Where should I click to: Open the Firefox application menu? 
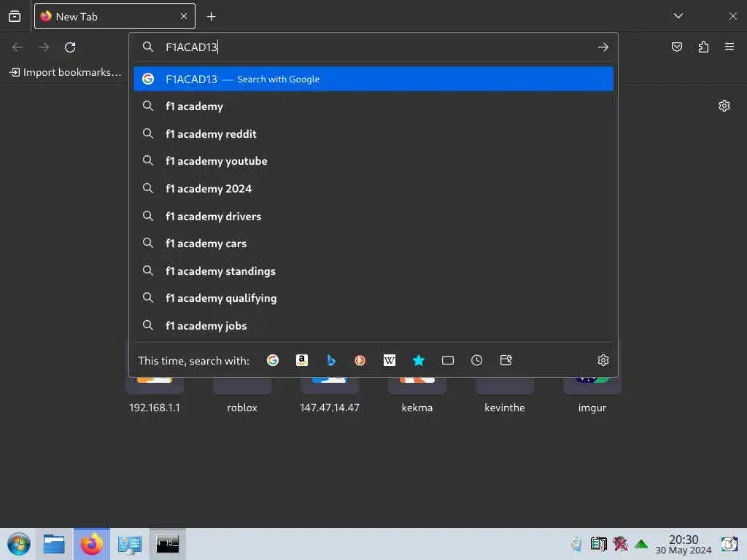tap(729, 47)
